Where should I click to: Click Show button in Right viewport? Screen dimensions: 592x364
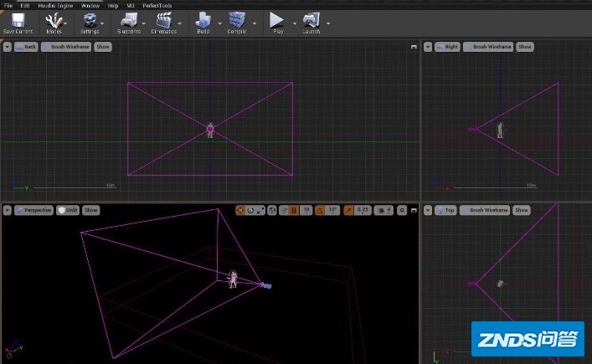(525, 47)
